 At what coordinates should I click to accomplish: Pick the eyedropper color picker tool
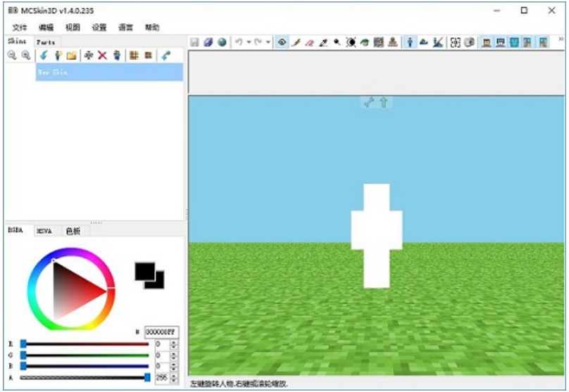click(x=323, y=42)
